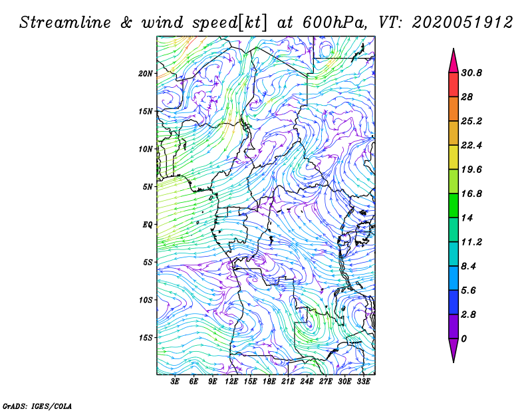The width and height of the screenshot is (532, 411).
Task: Pick the yellow segment between 19.6 and 22.4
Action: pos(454,158)
